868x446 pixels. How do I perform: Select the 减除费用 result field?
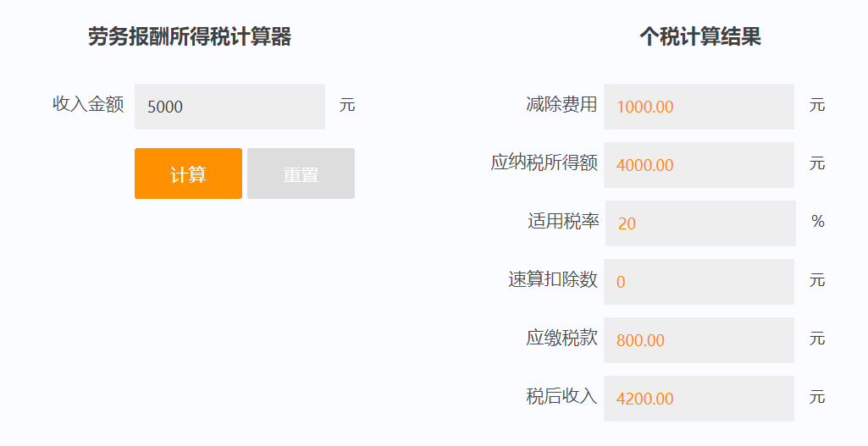699,107
